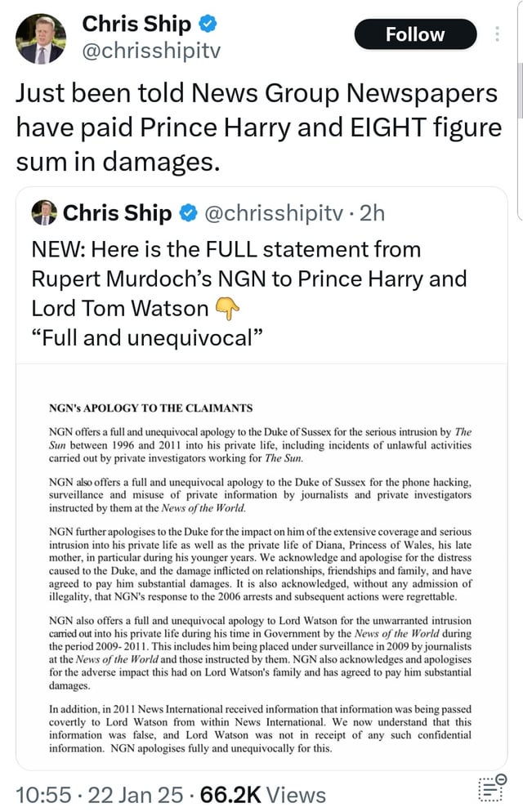Tap small avatar in quoted tweet
Viewport: 523px width, 812px height.
pos(44,213)
